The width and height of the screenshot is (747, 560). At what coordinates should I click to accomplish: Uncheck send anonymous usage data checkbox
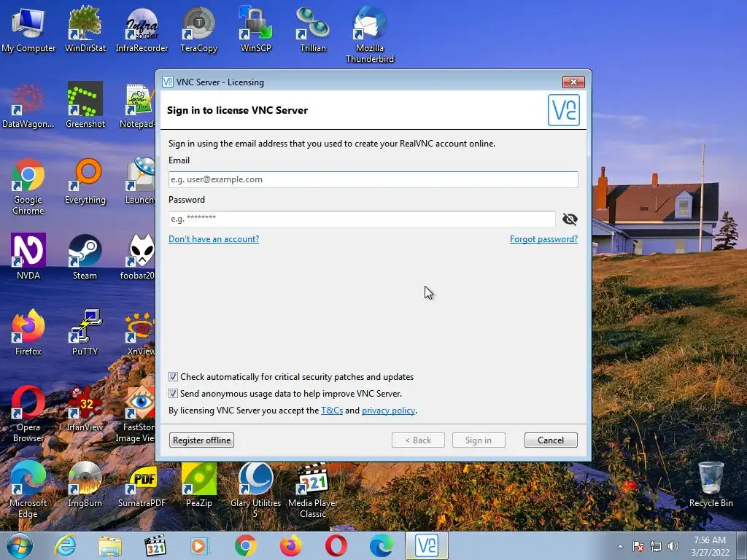tap(174, 393)
